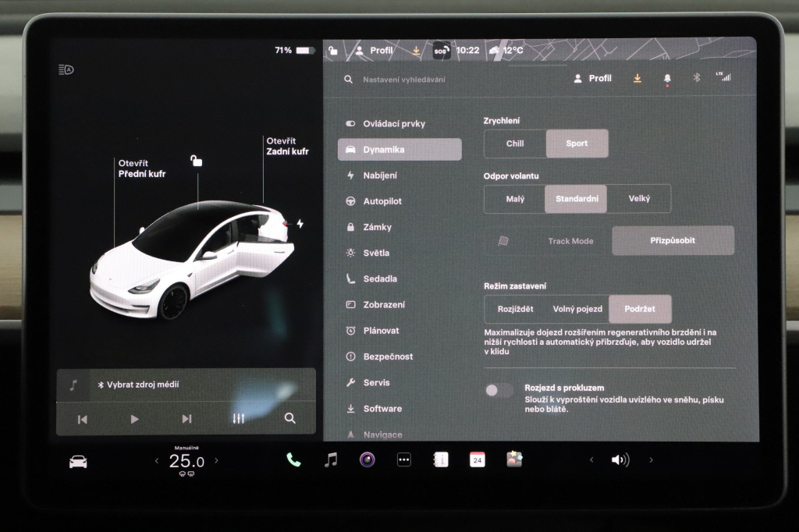
Task: Tap the padlock icon in the top status bar
Action: 332,50
